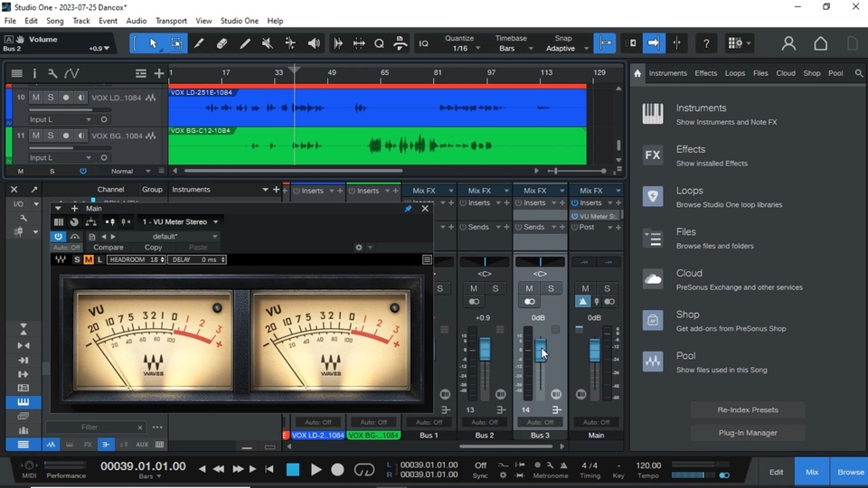Pin the VU Meter plugin window
Image resolution: width=868 pixels, height=488 pixels.
(x=408, y=209)
